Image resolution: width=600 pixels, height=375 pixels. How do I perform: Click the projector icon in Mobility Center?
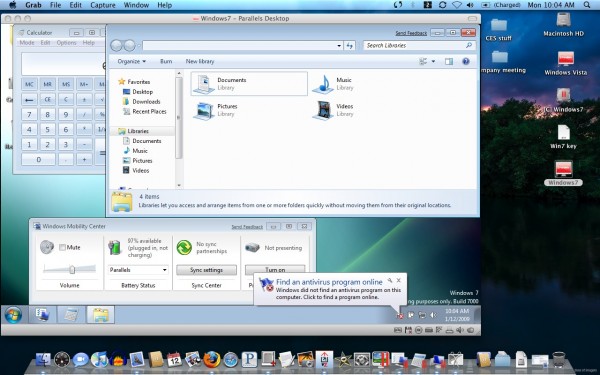(253, 248)
